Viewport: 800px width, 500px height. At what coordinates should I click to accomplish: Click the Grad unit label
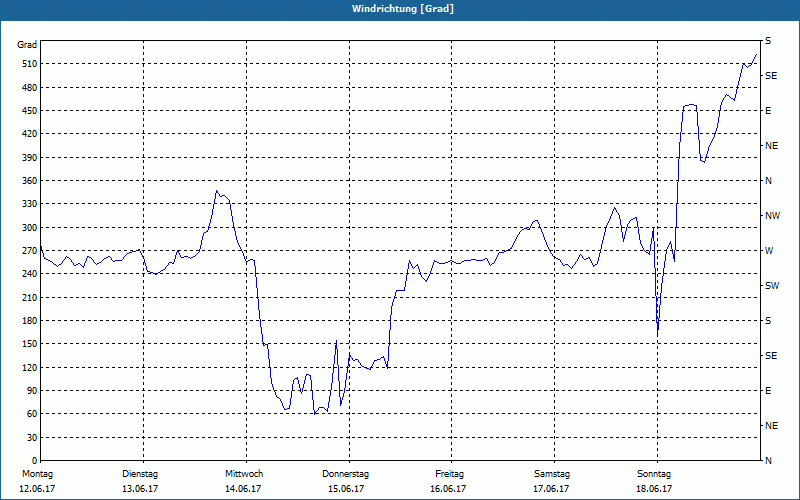point(27,45)
